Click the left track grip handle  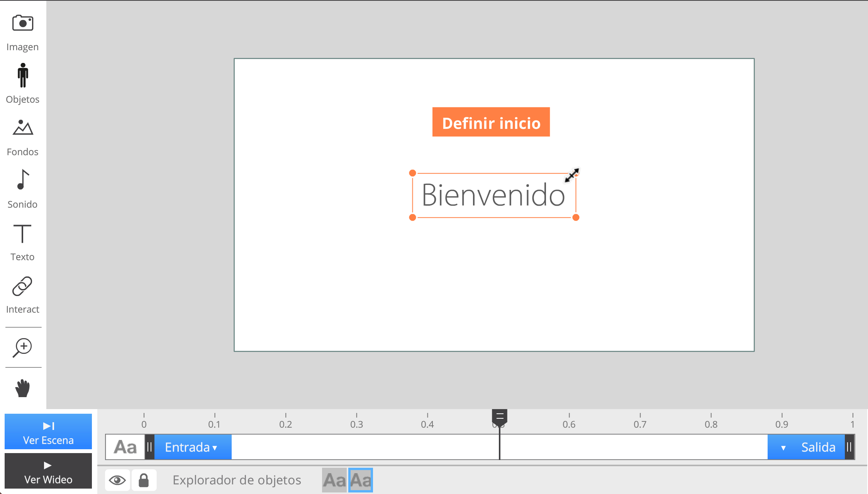pos(149,447)
